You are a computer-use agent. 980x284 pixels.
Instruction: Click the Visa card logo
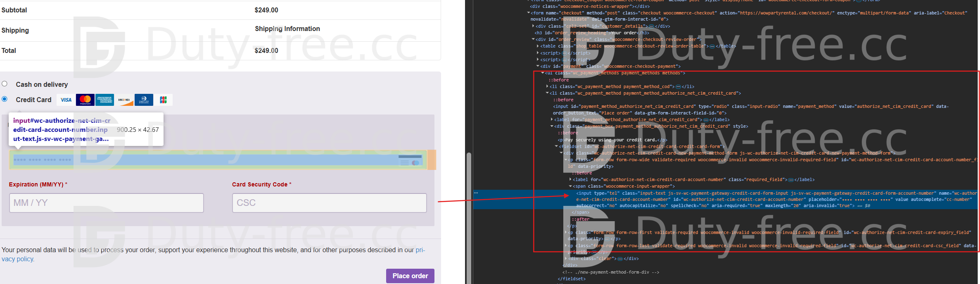point(66,100)
